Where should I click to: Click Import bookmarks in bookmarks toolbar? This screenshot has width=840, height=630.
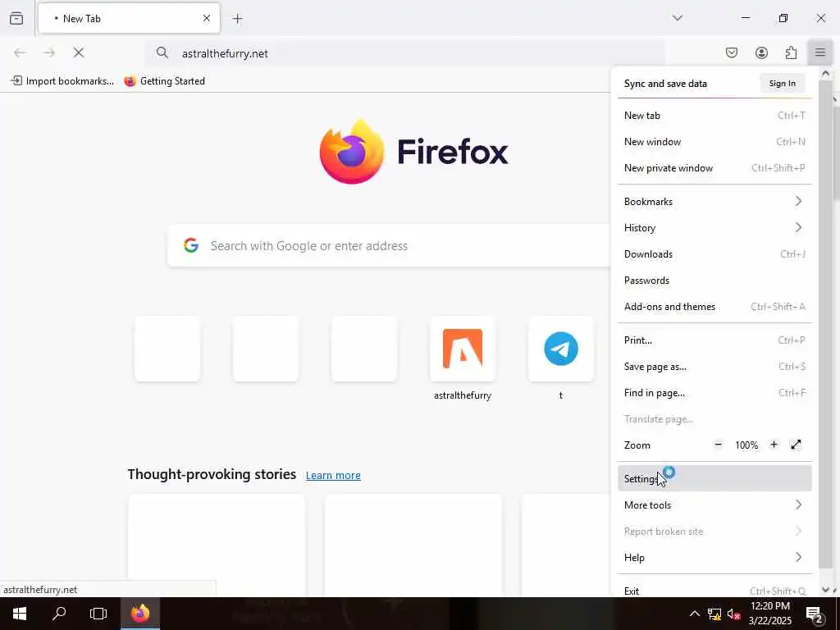[62, 81]
